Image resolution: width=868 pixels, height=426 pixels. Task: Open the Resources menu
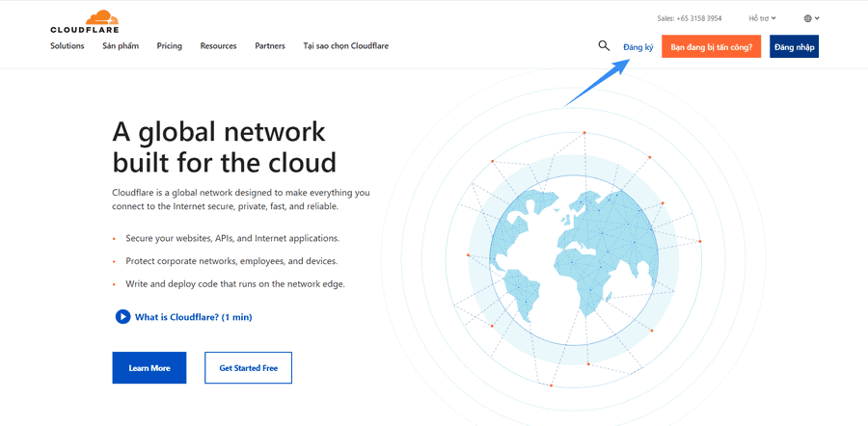[x=218, y=46]
